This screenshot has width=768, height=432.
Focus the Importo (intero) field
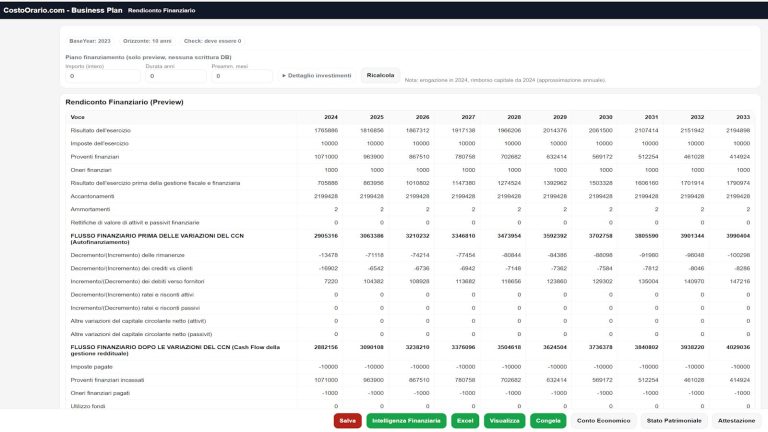[103, 76]
